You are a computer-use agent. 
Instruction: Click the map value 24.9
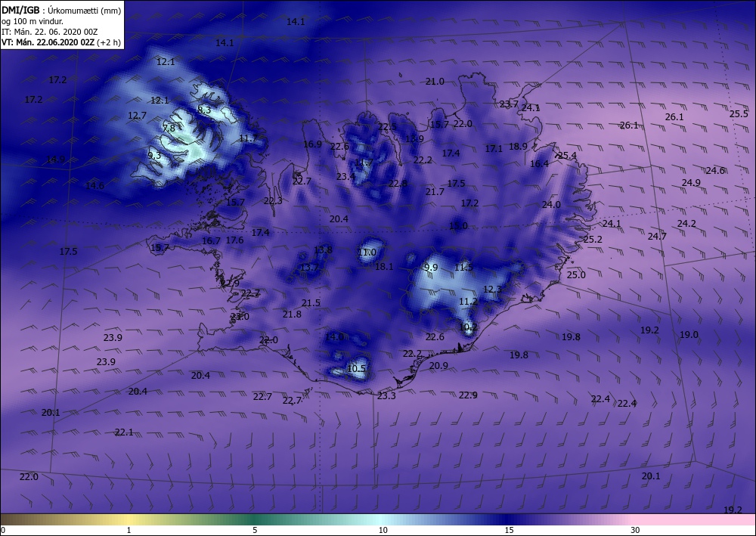(691, 183)
